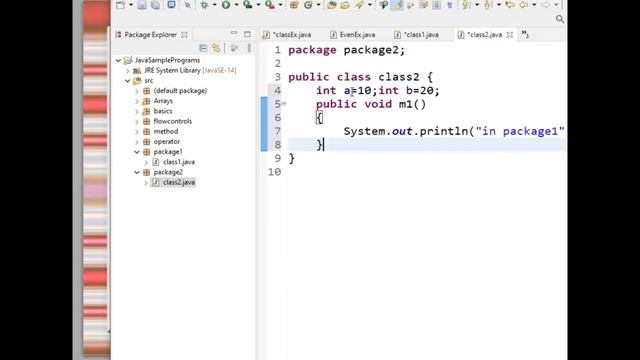Click the Save All toolbar icon
Screen dimensions: 640x360
(x=156, y=5)
